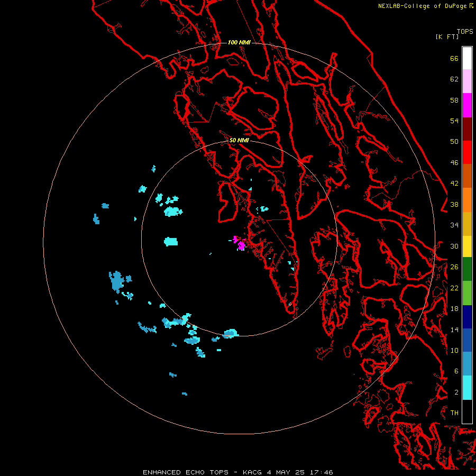Click the dark red 54 kft swatch

click(467, 129)
